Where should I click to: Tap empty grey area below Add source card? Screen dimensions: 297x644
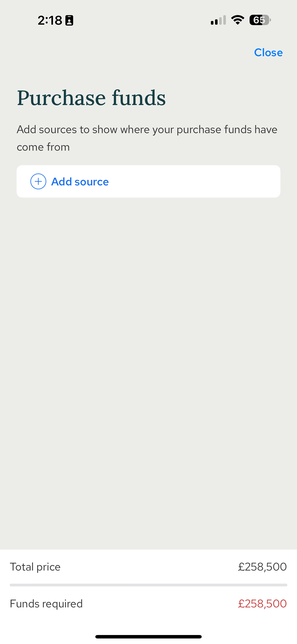[148, 363]
